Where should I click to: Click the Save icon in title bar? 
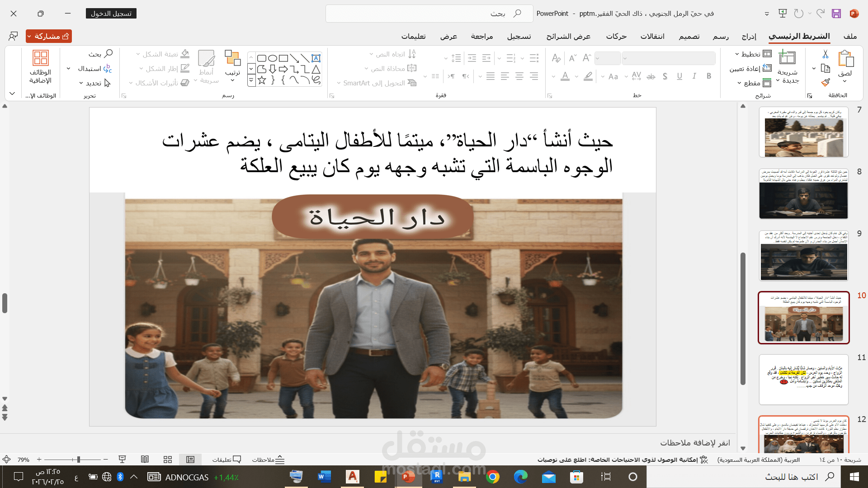[x=836, y=14]
